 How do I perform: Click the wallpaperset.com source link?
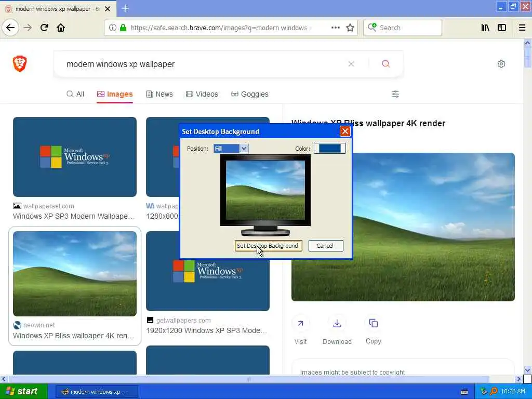pos(48,206)
